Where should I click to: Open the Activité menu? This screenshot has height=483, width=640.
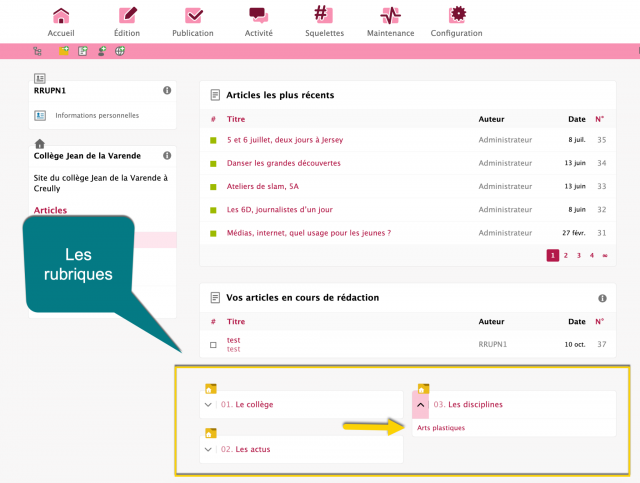(x=258, y=22)
